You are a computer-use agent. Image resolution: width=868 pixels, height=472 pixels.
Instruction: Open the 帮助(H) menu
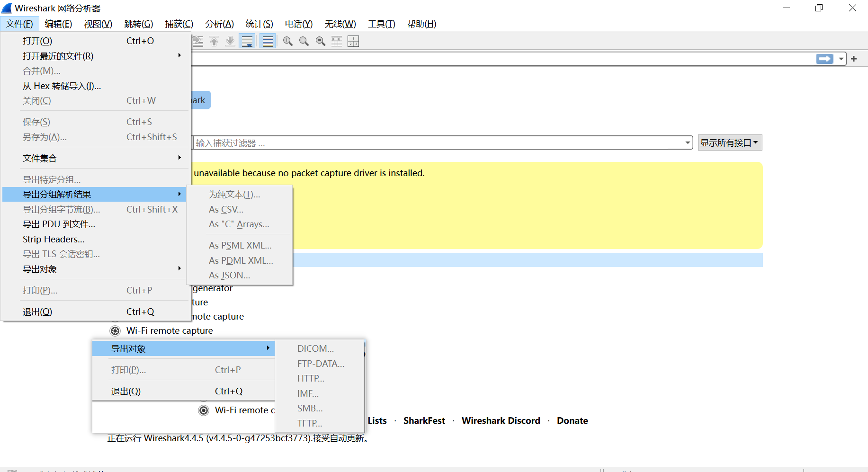point(422,24)
